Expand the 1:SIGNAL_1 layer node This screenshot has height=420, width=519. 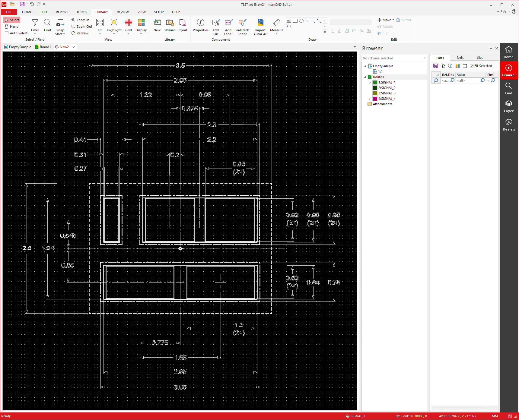(369, 82)
